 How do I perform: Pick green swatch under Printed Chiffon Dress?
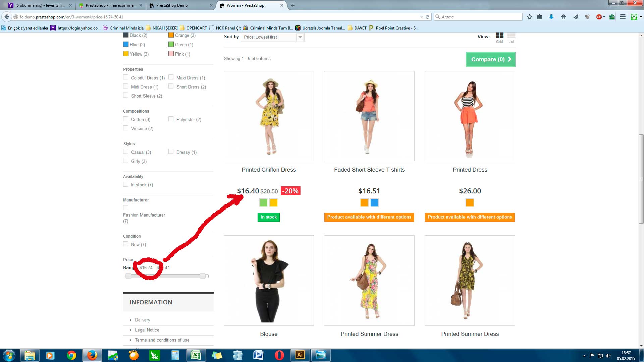point(264,203)
